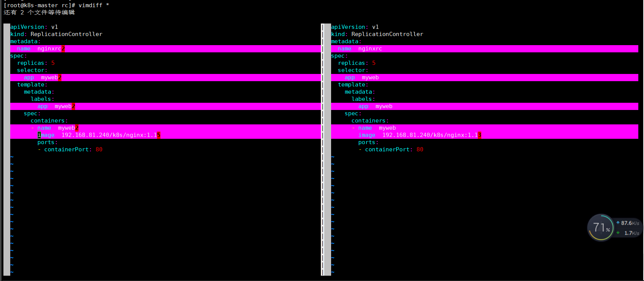Viewport: 644px width, 281px height.
Task: Click 'app myweb' under labels in right pane
Action: 485,106
